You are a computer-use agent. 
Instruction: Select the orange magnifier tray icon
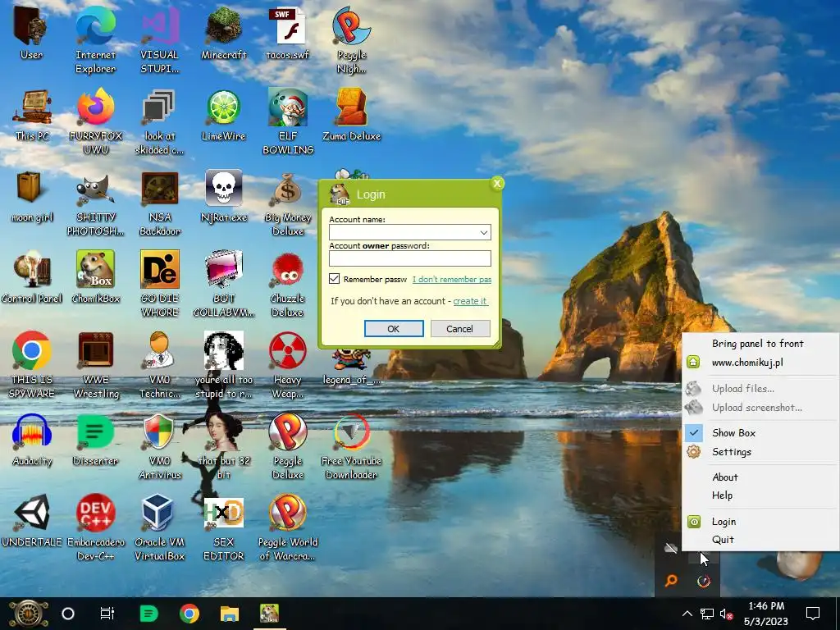tap(671, 580)
